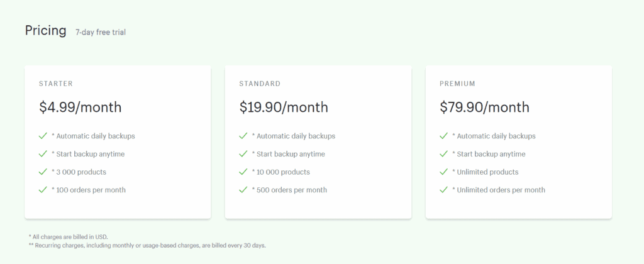Click the checkmark beside Unlimited products
Image resolution: width=644 pixels, height=264 pixels.
click(x=443, y=172)
